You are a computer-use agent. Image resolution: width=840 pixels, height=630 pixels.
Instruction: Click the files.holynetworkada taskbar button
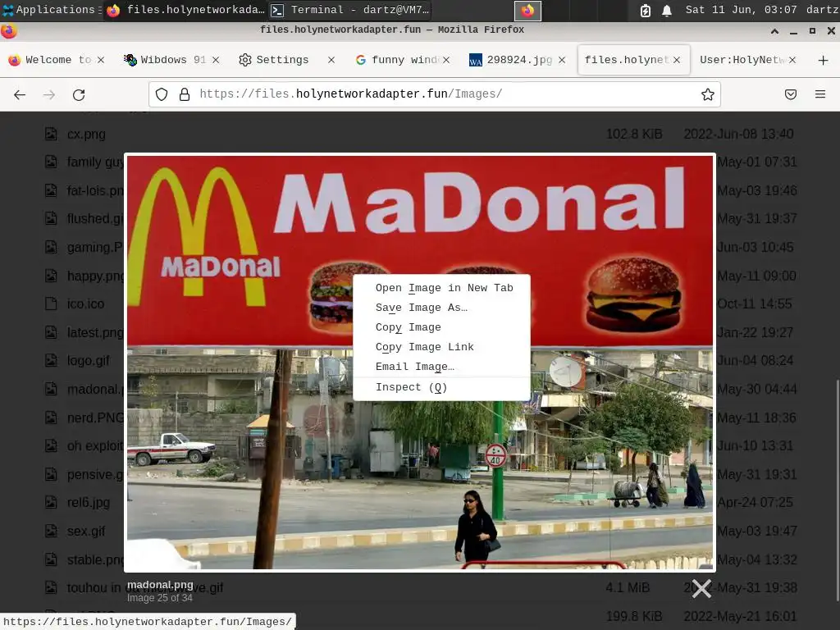click(x=185, y=10)
